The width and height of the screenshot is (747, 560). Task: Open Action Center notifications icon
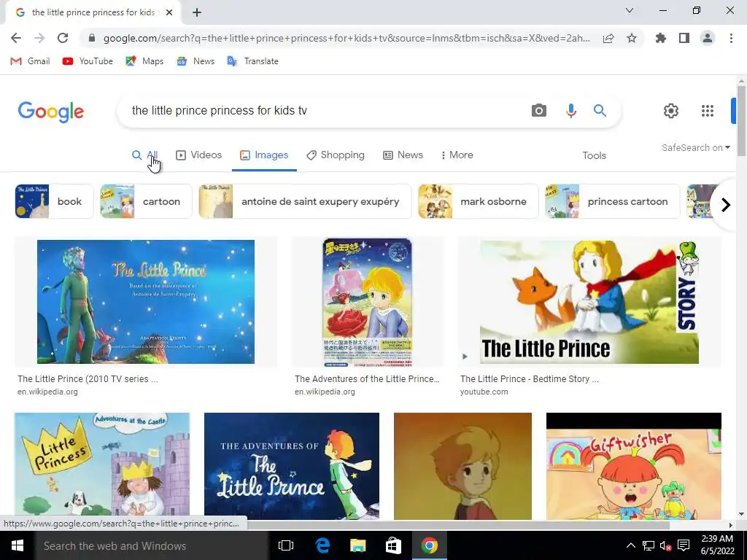pos(684,545)
